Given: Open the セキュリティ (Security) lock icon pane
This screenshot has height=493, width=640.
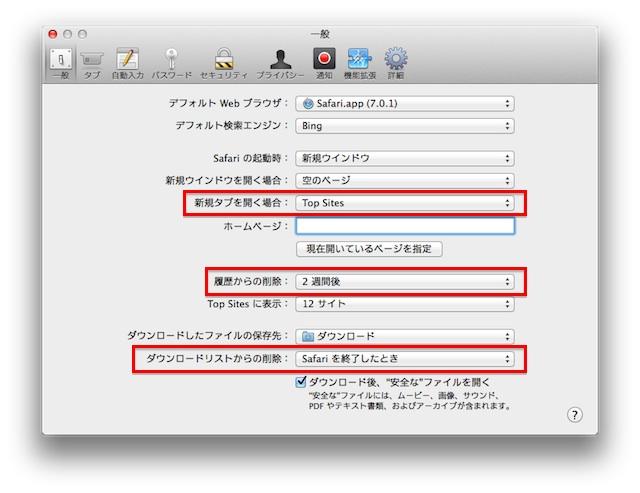Looking at the screenshot, I should 224,64.
